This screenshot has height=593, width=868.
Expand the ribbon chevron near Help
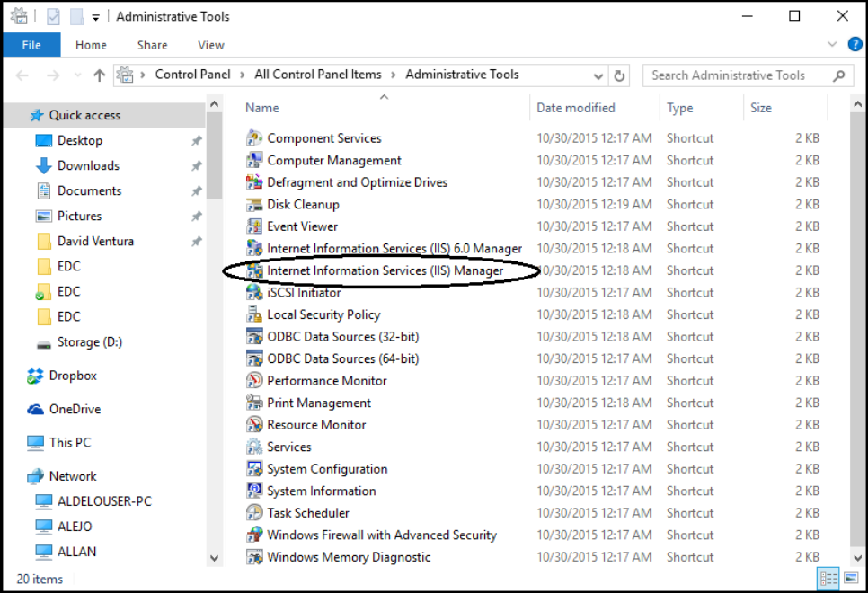pos(831,44)
